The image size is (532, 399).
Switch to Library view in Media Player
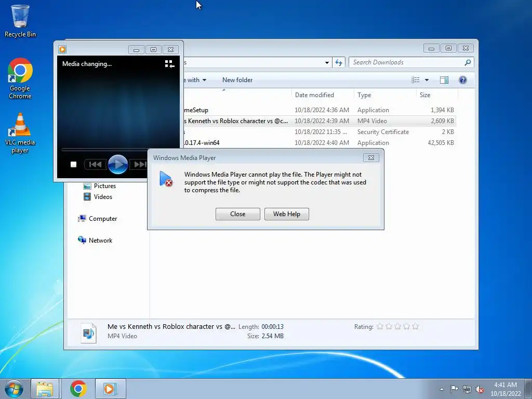click(169, 64)
